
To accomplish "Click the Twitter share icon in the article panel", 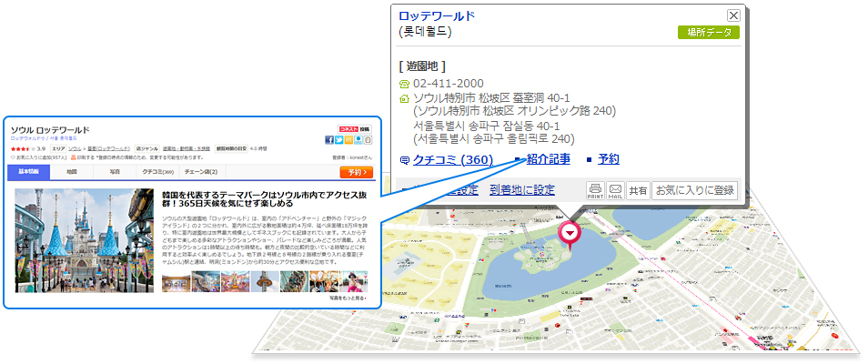I will click(339, 139).
